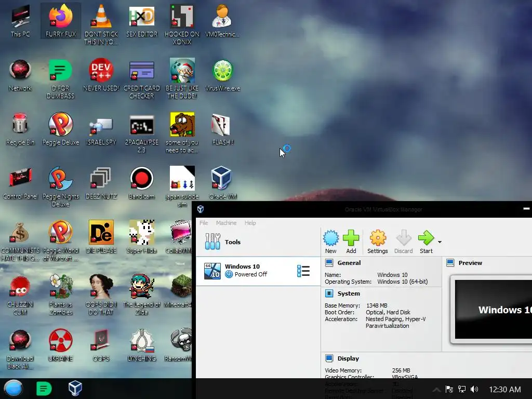
Task: Select the UKRAINE radiation desktop icon
Action: [x=61, y=345]
